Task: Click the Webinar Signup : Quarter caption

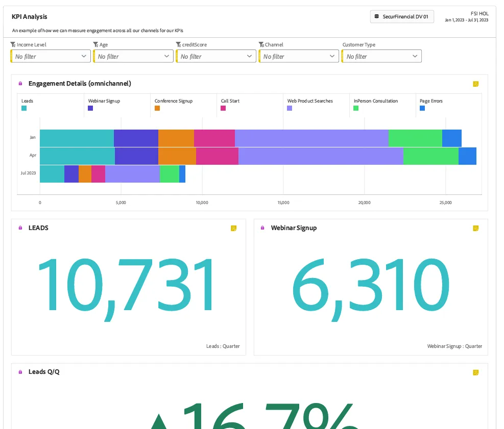Action: pos(454,346)
